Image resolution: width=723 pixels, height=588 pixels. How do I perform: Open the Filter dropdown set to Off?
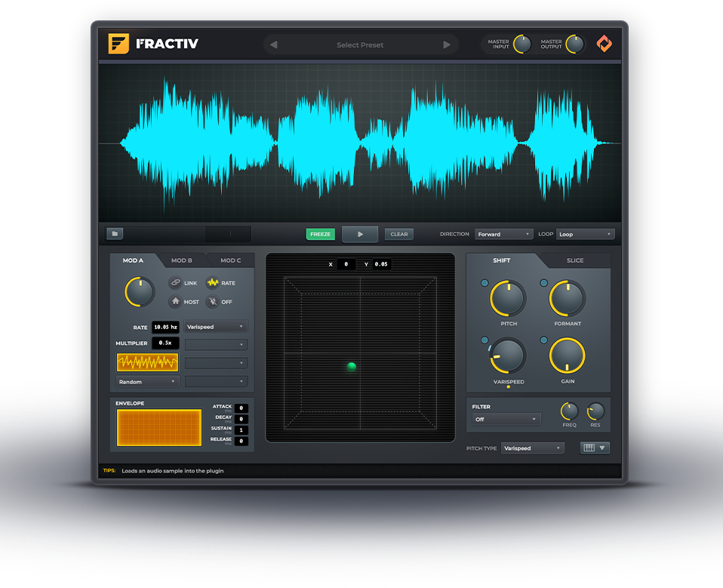506,417
